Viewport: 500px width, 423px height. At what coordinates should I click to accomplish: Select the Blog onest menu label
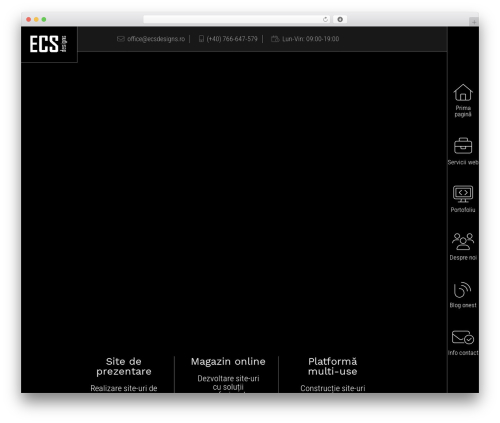pyautogui.click(x=463, y=305)
